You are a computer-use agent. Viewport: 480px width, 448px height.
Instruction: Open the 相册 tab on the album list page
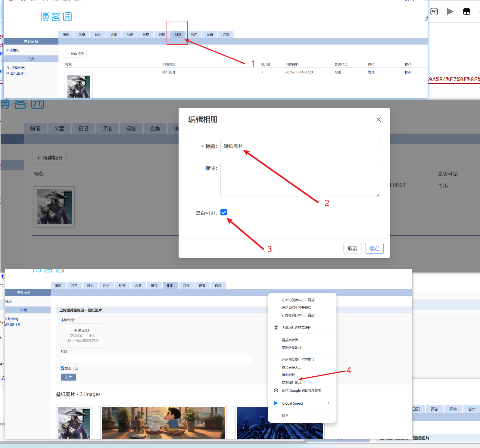coord(178,34)
